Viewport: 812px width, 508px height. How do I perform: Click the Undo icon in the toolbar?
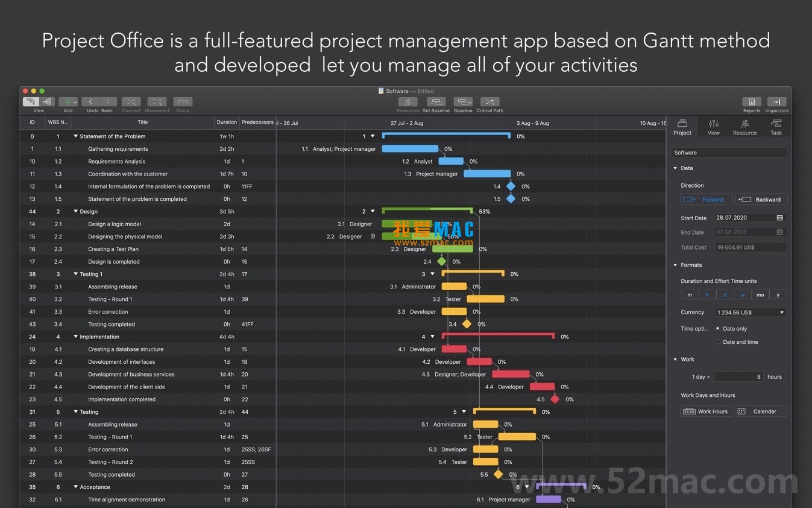(x=92, y=103)
